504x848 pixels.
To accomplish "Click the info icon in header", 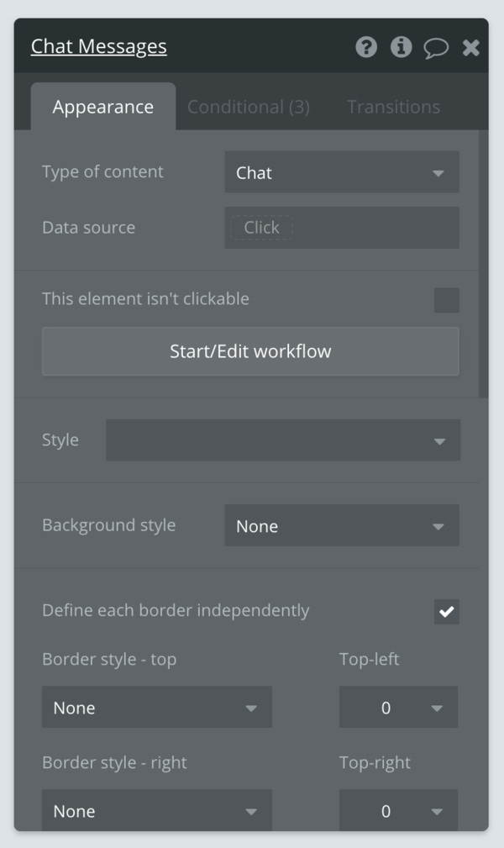I will 401,47.
